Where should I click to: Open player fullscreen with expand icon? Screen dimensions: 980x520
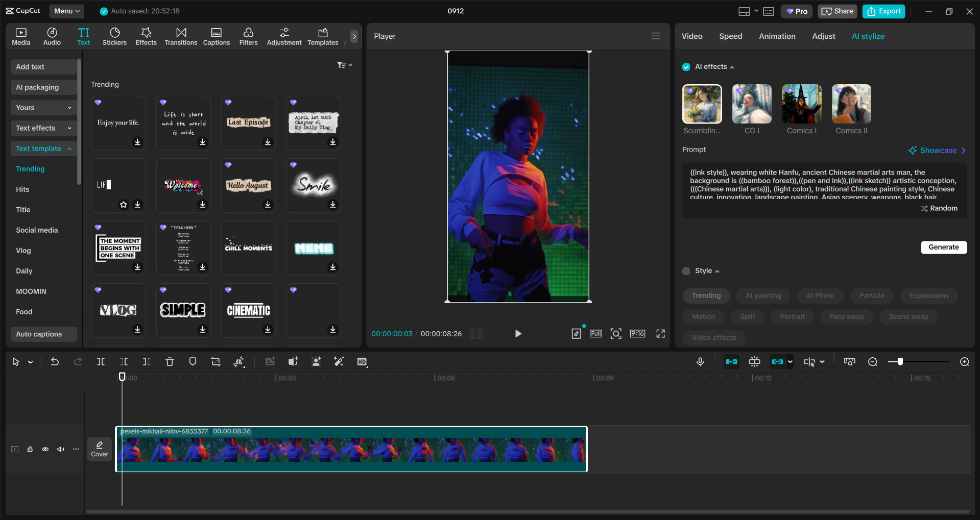660,334
